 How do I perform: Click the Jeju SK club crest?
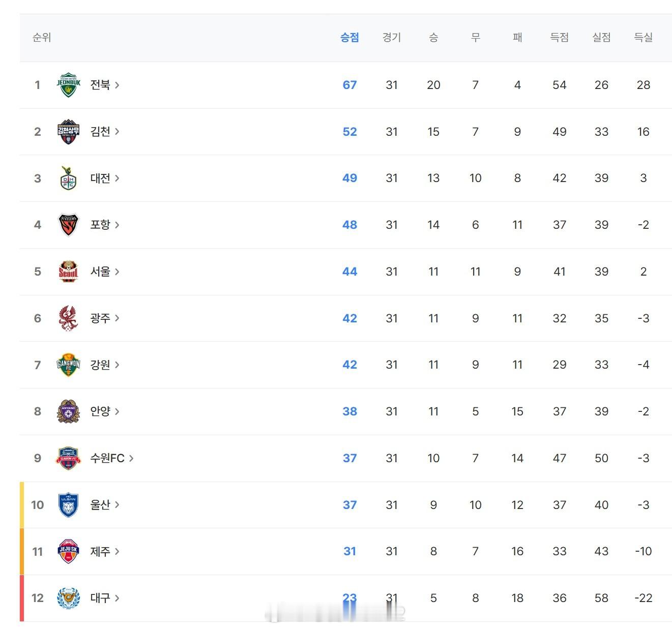pyautogui.click(x=68, y=551)
